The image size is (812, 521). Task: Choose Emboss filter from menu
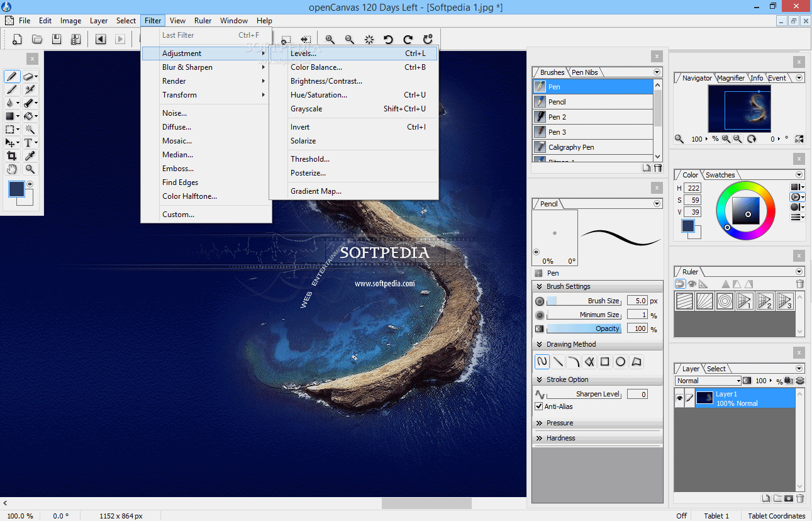click(206, 169)
